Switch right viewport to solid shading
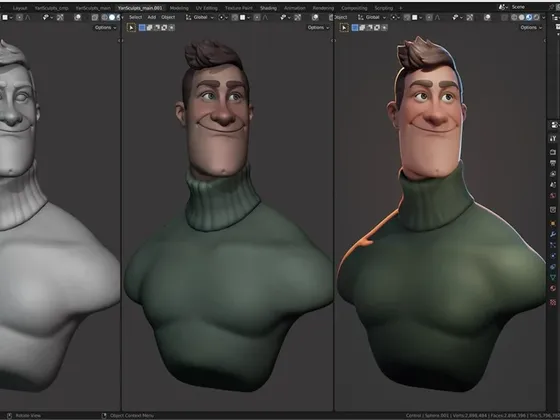The width and height of the screenshot is (560, 420). tap(521, 17)
